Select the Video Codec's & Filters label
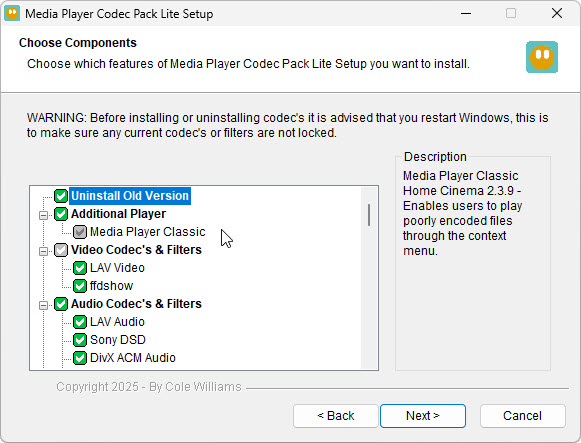 [x=136, y=250]
